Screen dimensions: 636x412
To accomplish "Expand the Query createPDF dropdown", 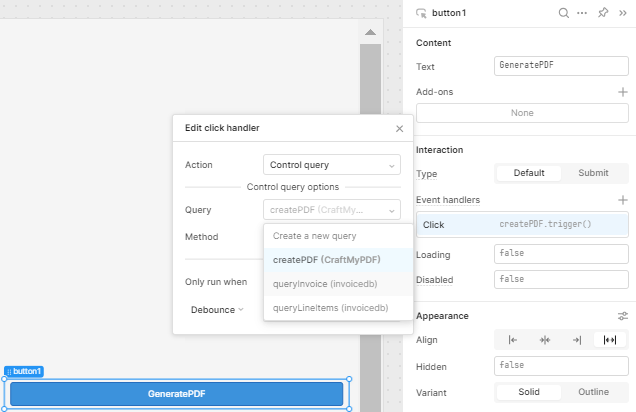I will [x=332, y=210].
